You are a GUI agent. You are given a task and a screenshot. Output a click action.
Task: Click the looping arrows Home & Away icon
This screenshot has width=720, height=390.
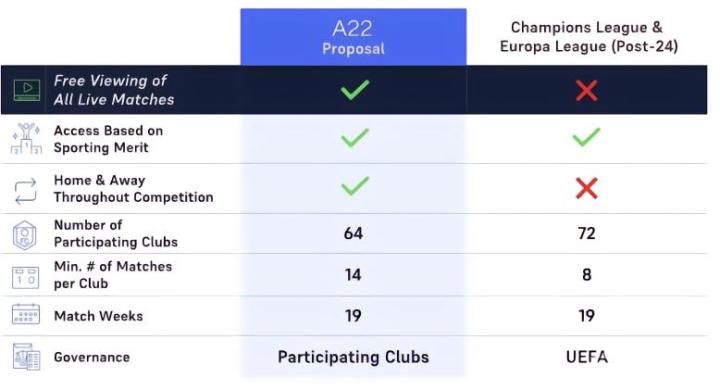pyautogui.click(x=25, y=191)
